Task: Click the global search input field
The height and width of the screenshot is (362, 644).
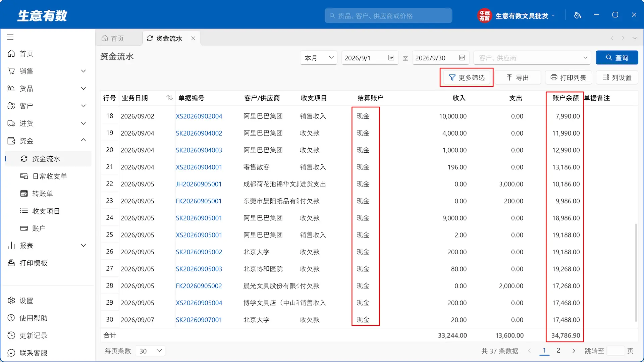Action: click(x=388, y=16)
